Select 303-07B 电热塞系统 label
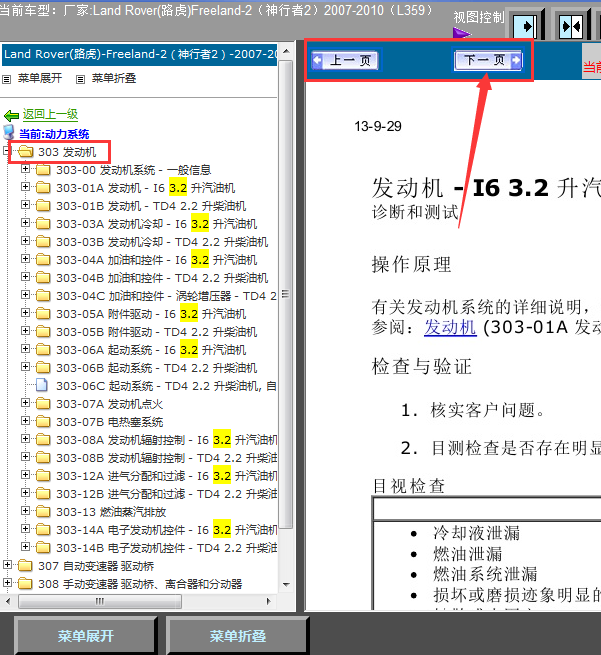Image resolution: width=601 pixels, height=655 pixels. point(109,422)
